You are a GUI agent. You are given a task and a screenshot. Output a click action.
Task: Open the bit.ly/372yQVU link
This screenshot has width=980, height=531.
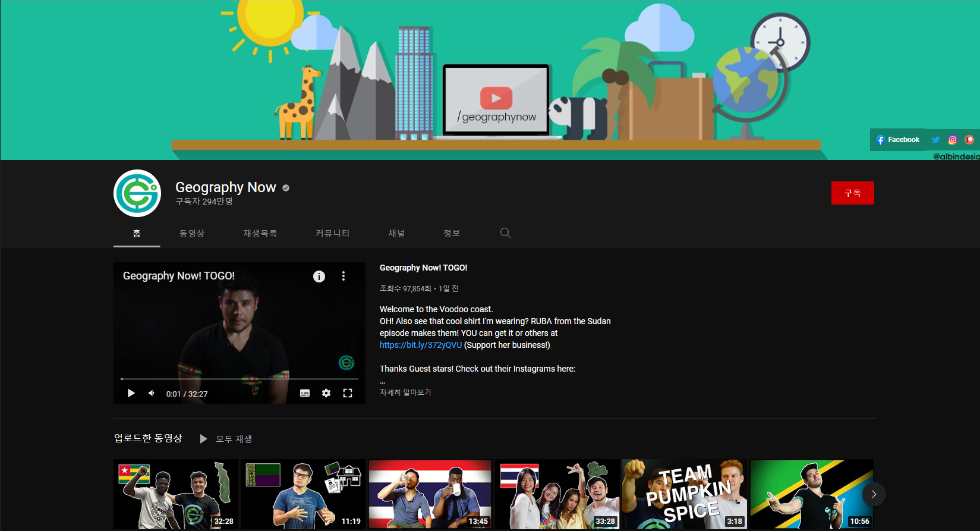(x=421, y=345)
